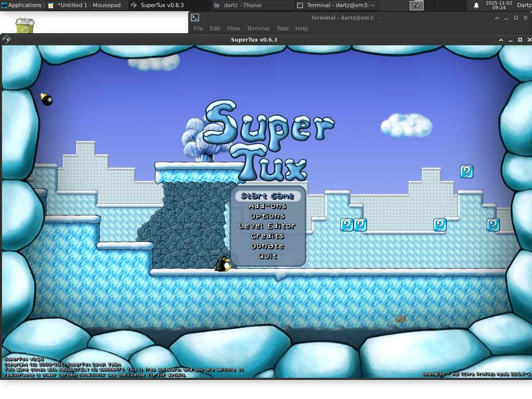Click the SuperTux v0.6.3 window title text

click(x=254, y=40)
